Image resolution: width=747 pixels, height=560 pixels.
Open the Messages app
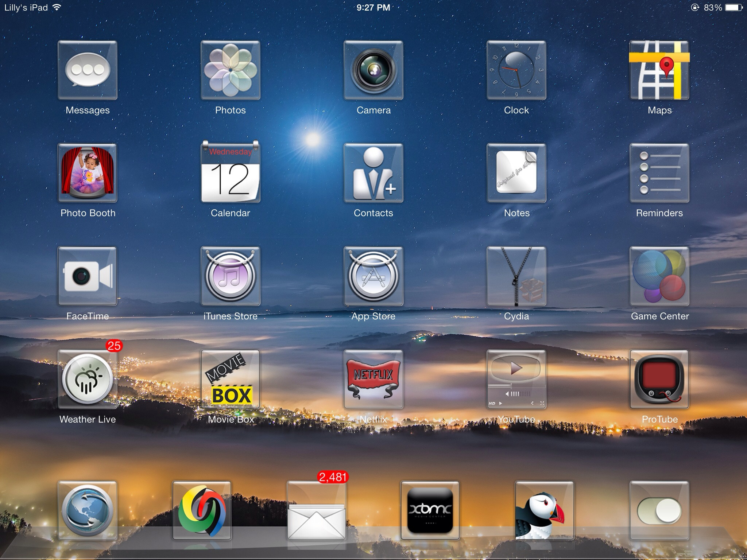[x=88, y=70]
